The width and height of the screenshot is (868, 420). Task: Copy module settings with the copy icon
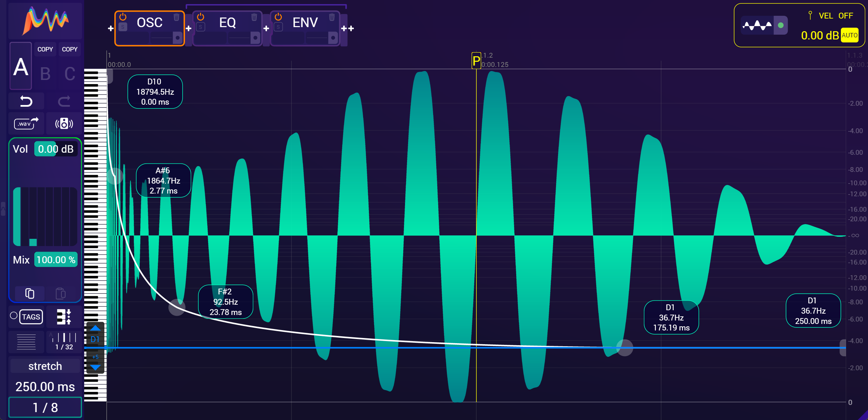[x=30, y=293]
